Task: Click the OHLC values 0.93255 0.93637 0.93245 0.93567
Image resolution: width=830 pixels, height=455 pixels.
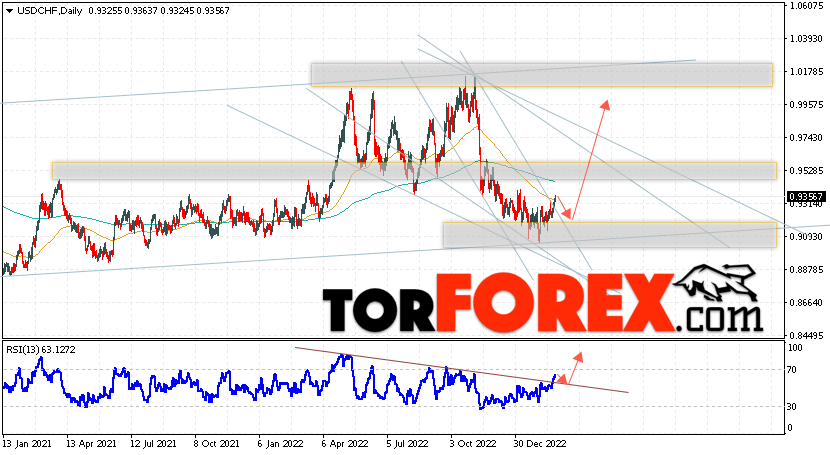Action: [x=159, y=11]
